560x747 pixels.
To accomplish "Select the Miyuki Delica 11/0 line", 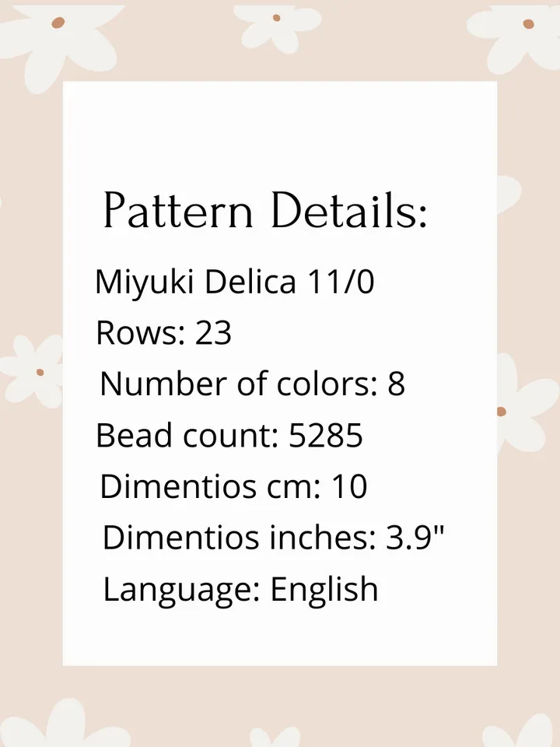I will click(x=235, y=282).
